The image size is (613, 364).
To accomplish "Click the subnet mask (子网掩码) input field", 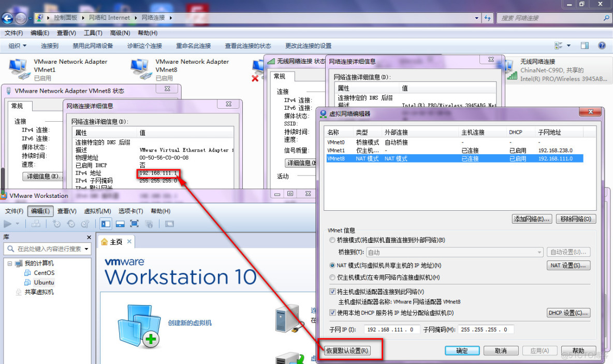I will 486,330.
